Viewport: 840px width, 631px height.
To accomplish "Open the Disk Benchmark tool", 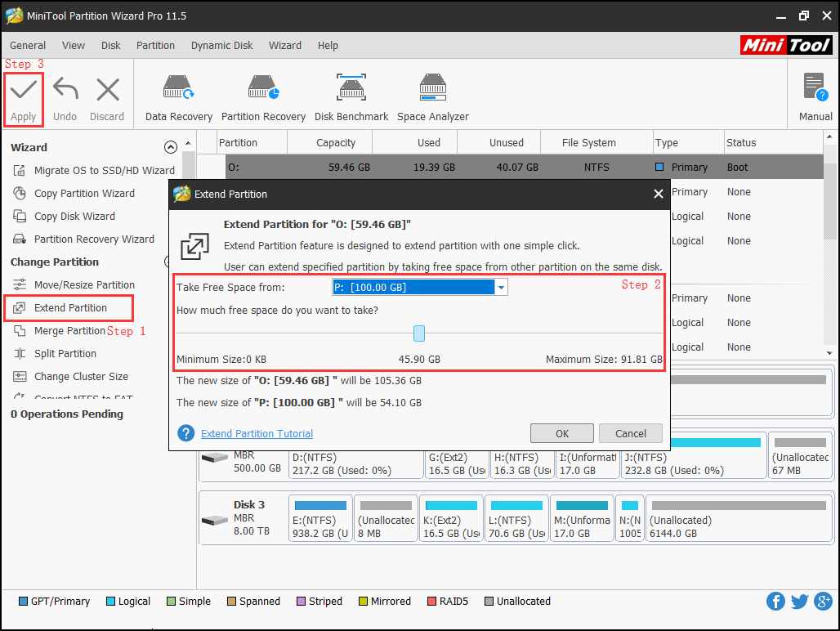I will point(351,90).
